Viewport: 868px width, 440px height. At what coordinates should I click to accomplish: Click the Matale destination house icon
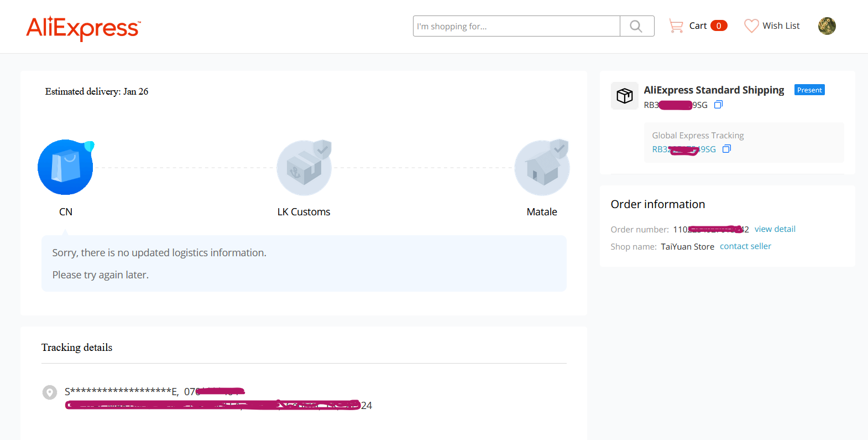[542, 167]
